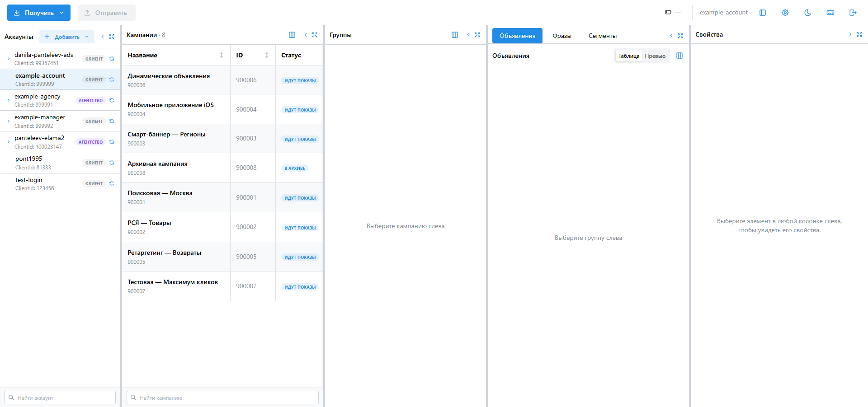This screenshot has width=868, height=407.
Task: Collapse the Группы panel
Action: pos(468,35)
